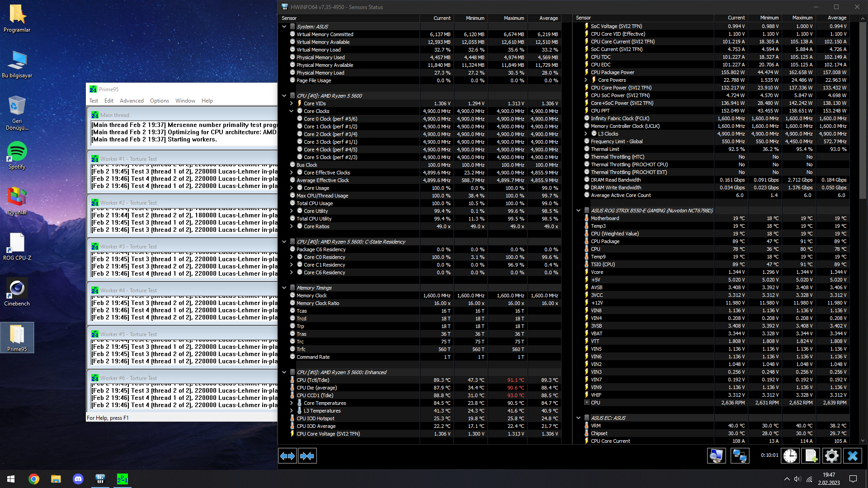Click the Sensor column header in right panel
The height and width of the screenshot is (488, 868).
(644, 18)
